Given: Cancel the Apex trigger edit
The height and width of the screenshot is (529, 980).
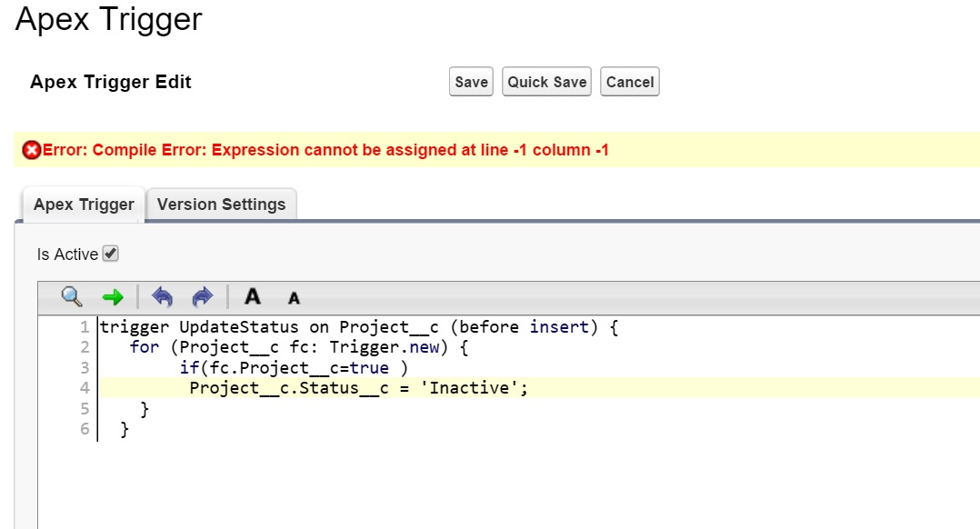Looking at the screenshot, I should pyautogui.click(x=629, y=82).
